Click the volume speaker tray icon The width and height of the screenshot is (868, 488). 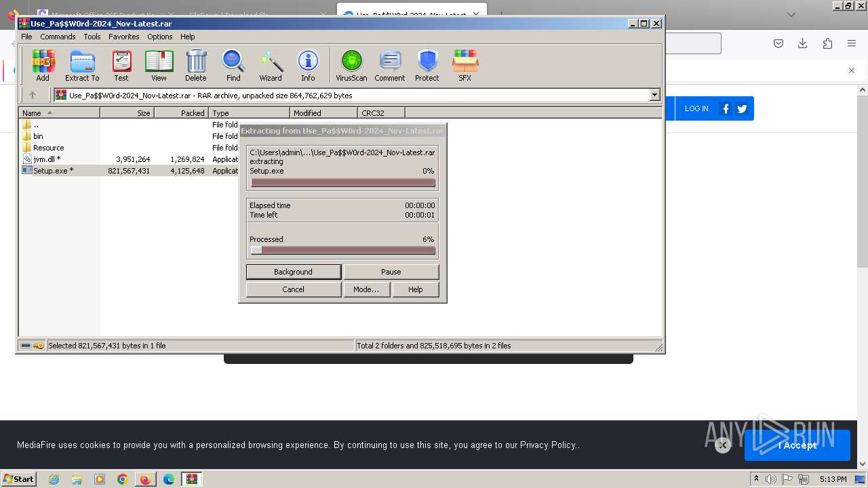771,479
